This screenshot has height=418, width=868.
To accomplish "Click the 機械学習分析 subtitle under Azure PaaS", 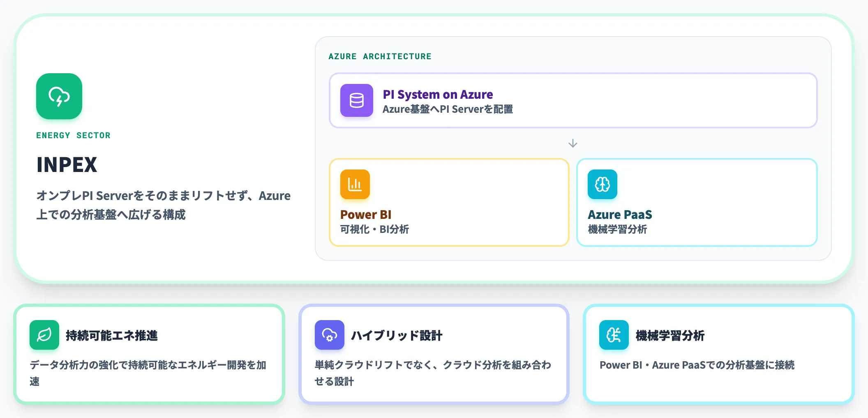I will pyautogui.click(x=617, y=229).
